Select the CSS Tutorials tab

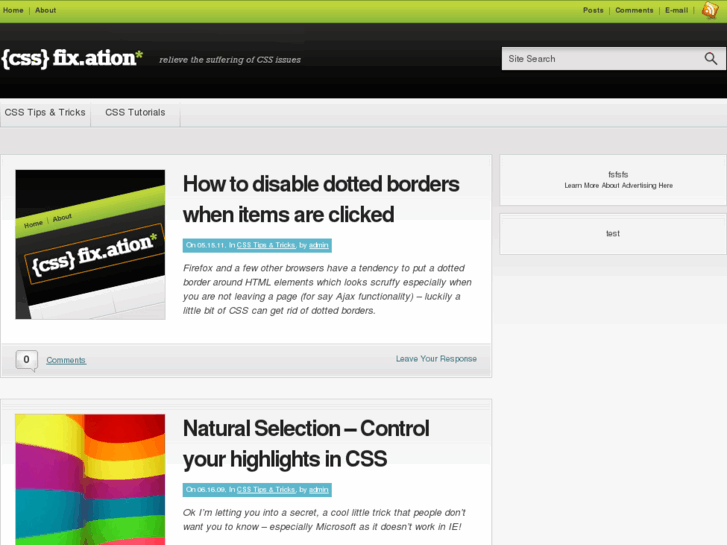click(x=135, y=113)
